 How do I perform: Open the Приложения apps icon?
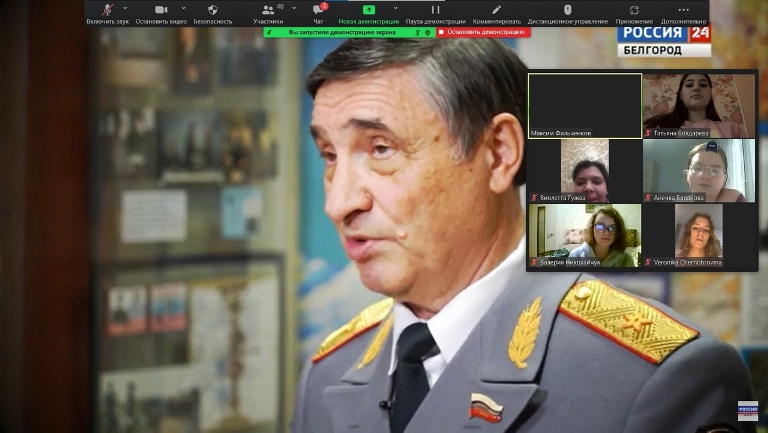click(634, 10)
